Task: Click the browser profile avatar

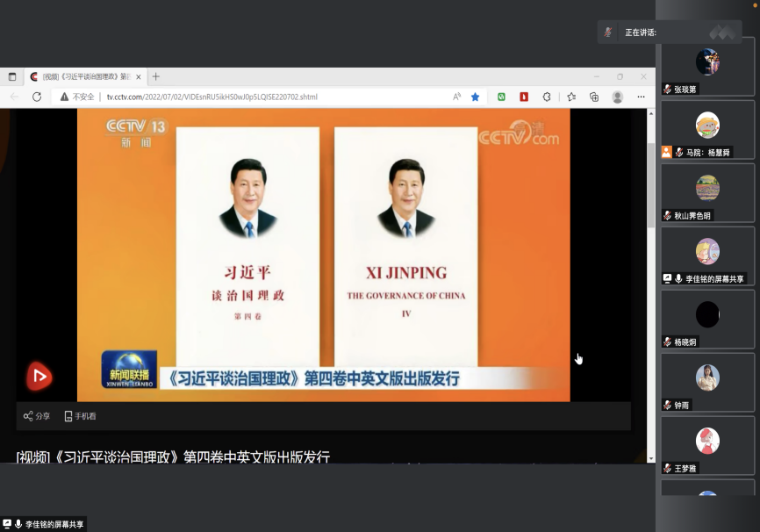Action: (618, 97)
